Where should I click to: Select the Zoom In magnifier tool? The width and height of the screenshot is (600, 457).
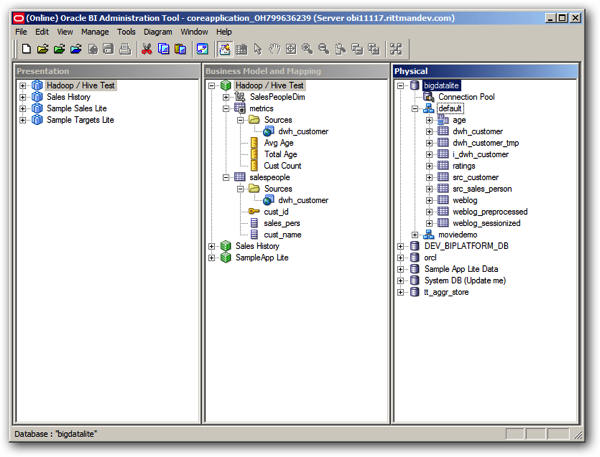coord(307,49)
